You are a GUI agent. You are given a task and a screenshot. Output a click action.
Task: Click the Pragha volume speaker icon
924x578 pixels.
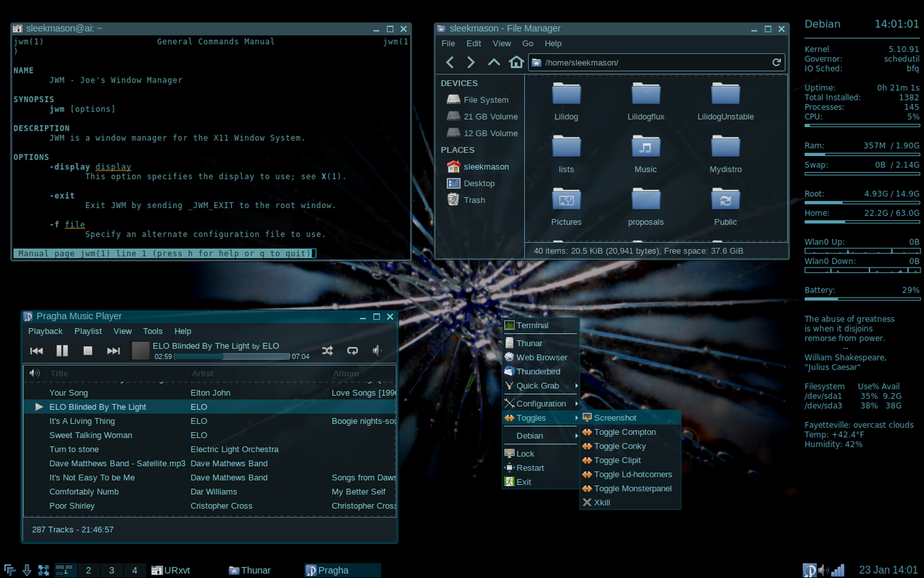pyautogui.click(x=377, y=350)
